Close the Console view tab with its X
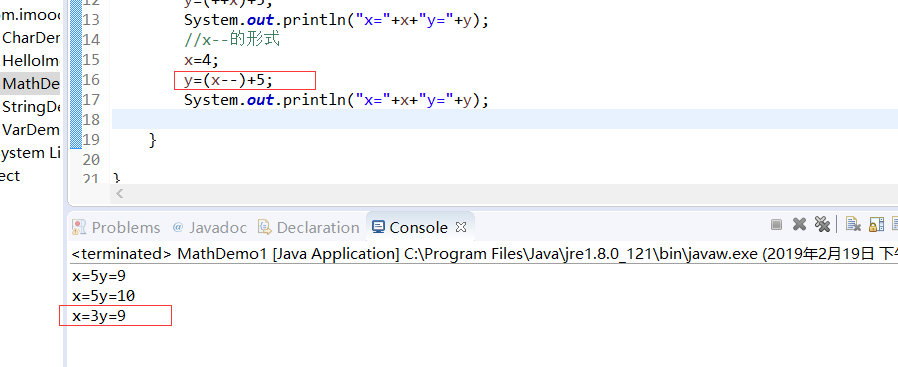Image resolution: width=898 pixels, height=367 pixels. pyautogui.click(x=460, y=227)
